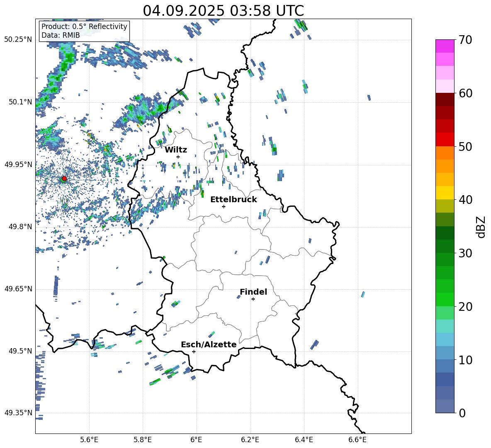The height and width of the screenshot is (448, 491).
Task: Click the 5.8°E longitude label
Action: point(143,440)
